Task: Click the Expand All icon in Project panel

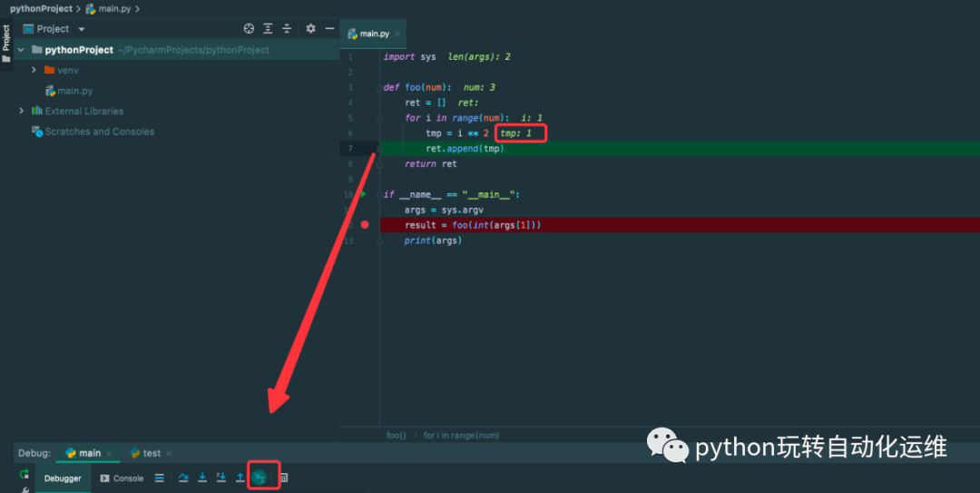Action: [x=268, y=29]
